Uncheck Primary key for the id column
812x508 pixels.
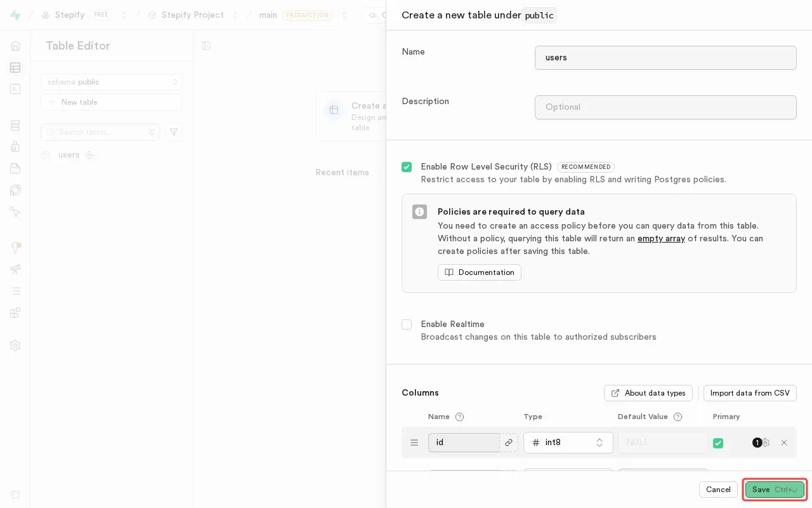coord(718,443)
